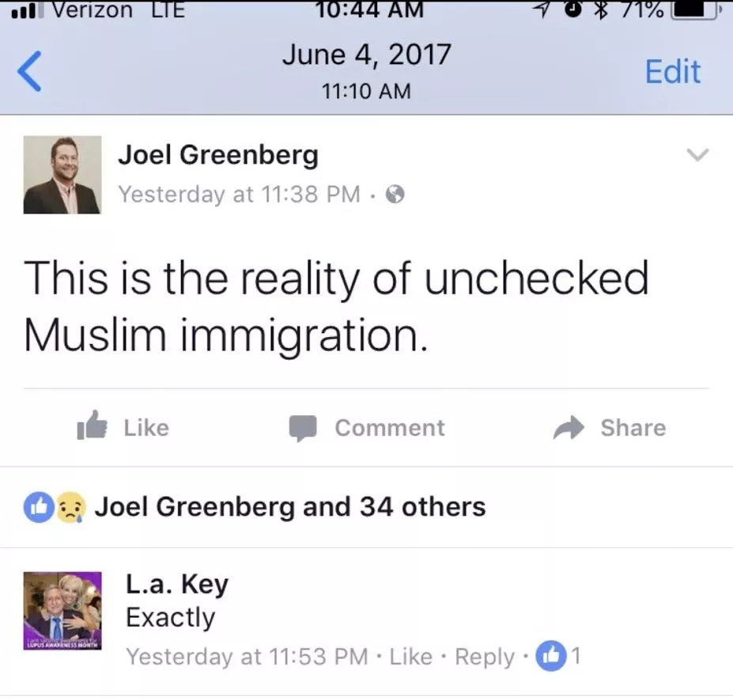Viewport: 733px width, 700px height.
Task: Tap the blue back arrow
Action: click(x=29, y=71)
